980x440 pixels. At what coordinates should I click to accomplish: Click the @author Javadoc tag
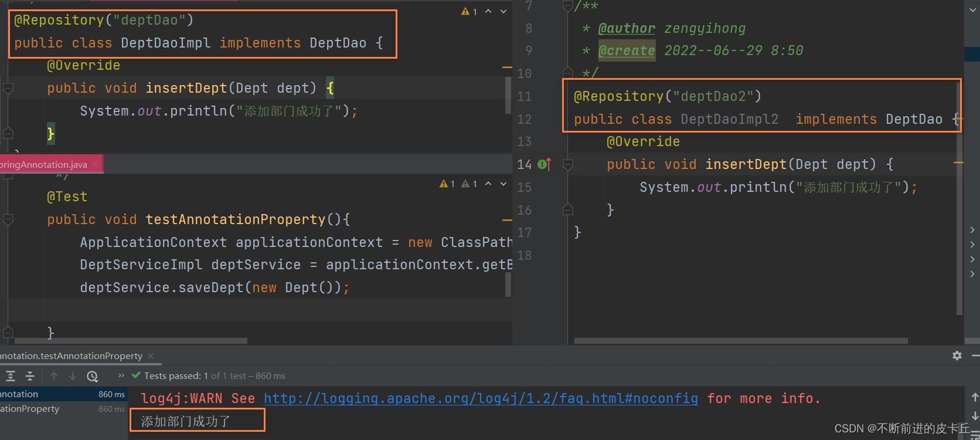(627, 28)
